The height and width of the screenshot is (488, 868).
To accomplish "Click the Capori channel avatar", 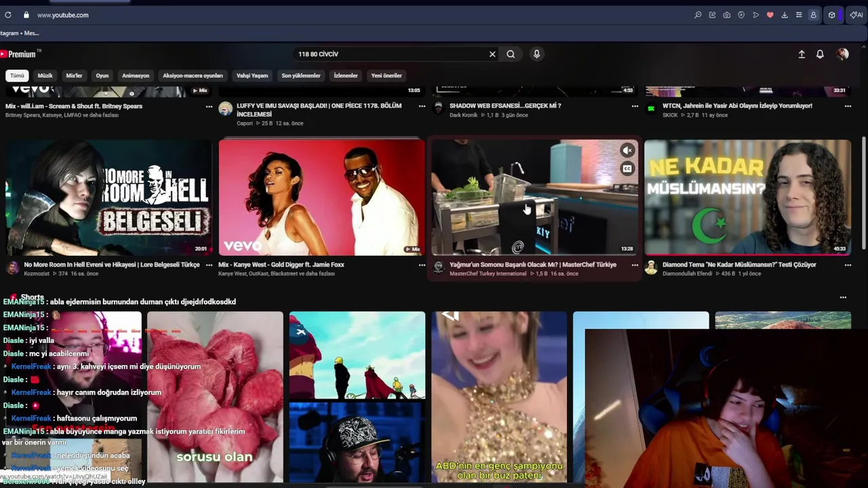I will click(225, 109).
